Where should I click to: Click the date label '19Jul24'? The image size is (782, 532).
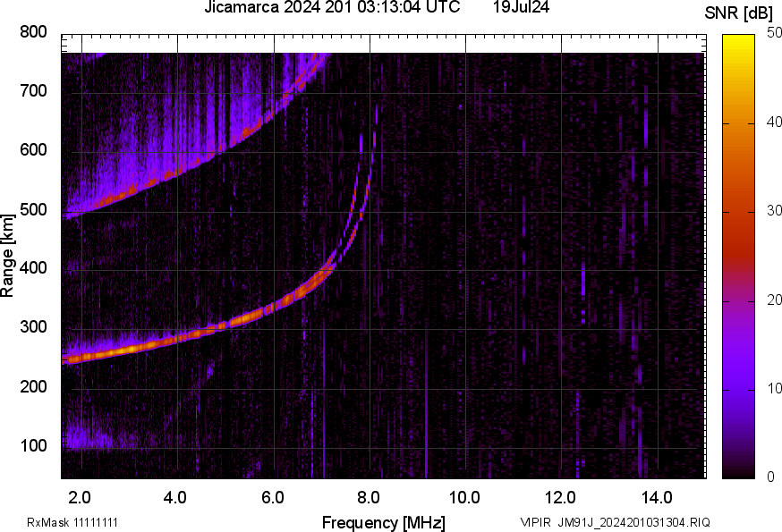[x=521, y=7]
